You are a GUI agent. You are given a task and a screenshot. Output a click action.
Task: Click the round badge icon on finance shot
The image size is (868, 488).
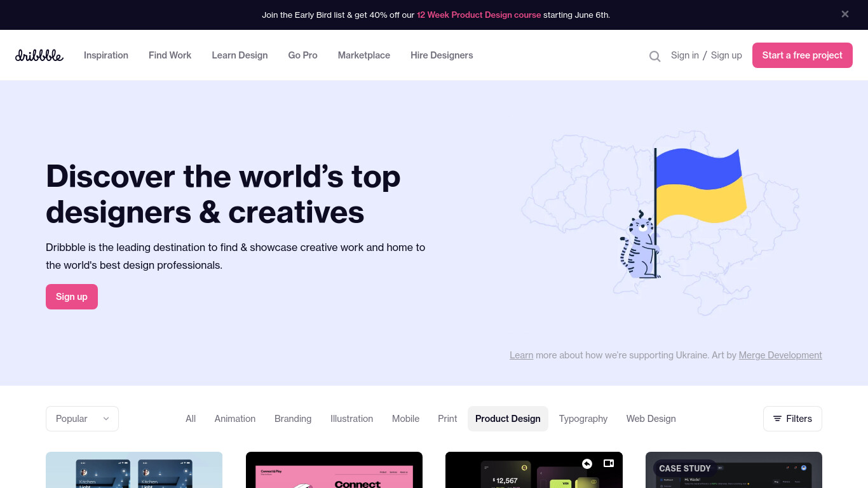coord(587,464)
